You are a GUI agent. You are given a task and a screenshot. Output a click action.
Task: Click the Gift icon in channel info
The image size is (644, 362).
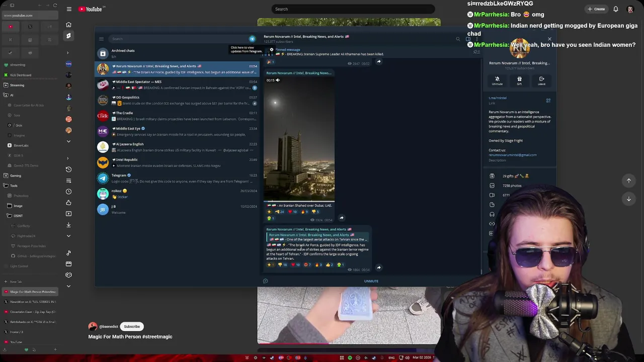(x=519, y=80)
